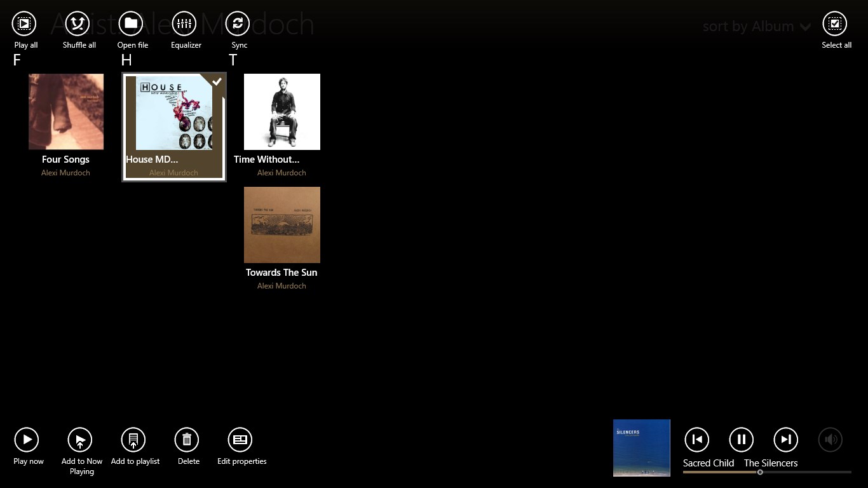Open the Equalizer
The width and height of the screenshot is (868, 488).
coord(185,23)
